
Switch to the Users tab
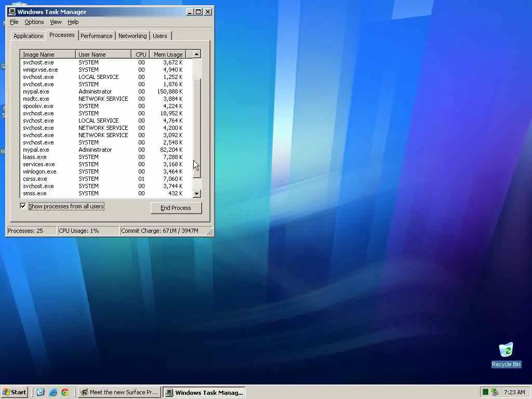[x=160, y=36]
